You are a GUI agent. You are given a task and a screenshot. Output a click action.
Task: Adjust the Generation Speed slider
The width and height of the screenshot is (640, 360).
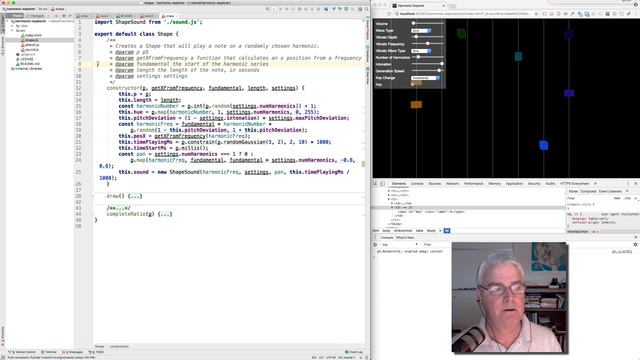click(x=427, y=71)
